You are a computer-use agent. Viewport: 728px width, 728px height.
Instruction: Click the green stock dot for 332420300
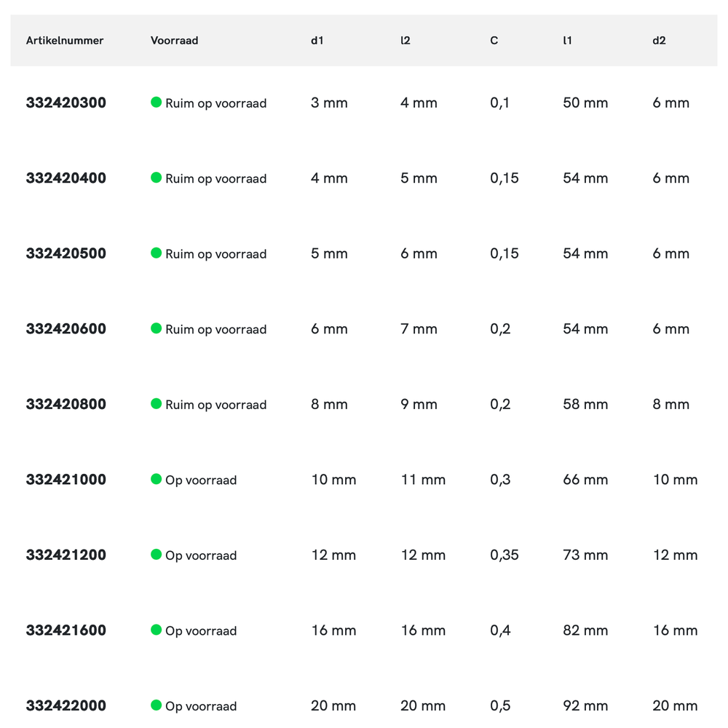coord(156,103)
